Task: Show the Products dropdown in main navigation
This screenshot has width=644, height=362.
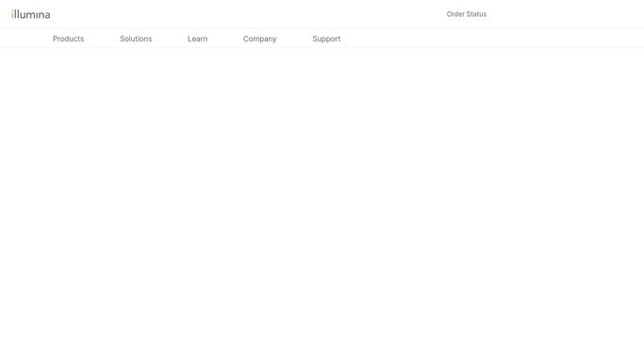Action: click(68, 39)
